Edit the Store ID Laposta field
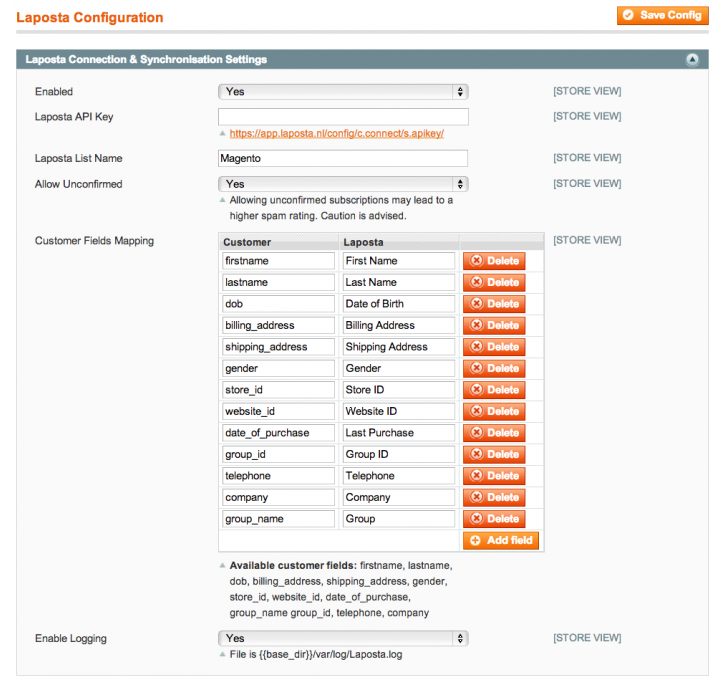 tap(399, 390)
